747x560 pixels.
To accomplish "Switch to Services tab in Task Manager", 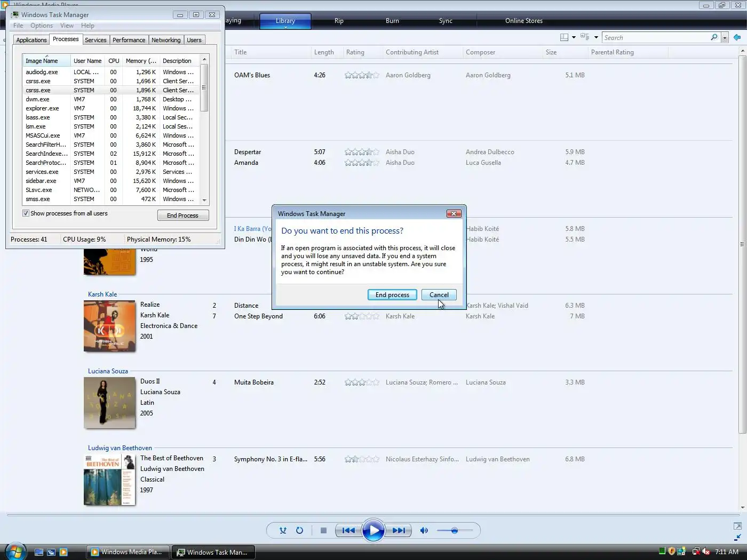I will pos(96,40).
